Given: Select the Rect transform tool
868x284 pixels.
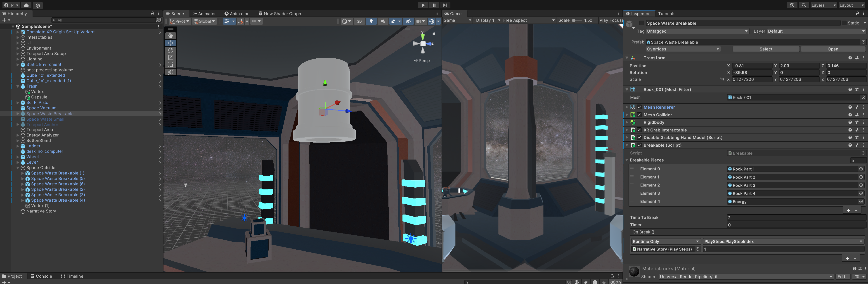Looking at the screenshot, I should pyautogui.click(x=170, y=65).
